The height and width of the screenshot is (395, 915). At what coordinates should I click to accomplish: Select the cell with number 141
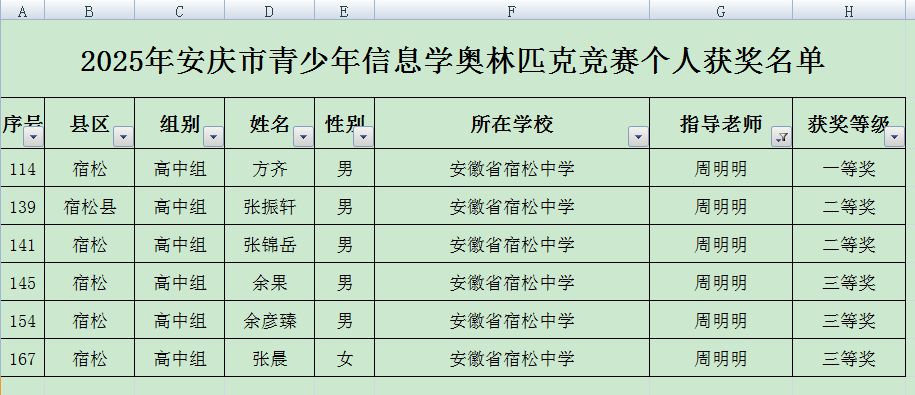(22, 244)
